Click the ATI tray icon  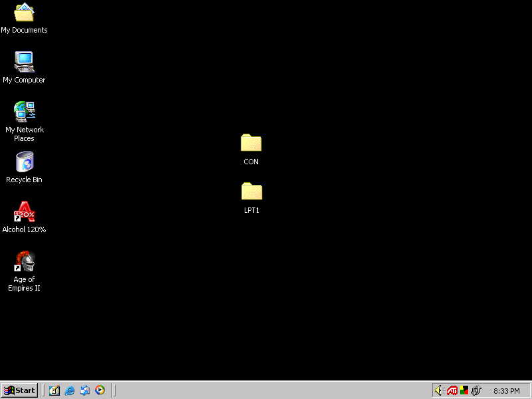(452, 391)
